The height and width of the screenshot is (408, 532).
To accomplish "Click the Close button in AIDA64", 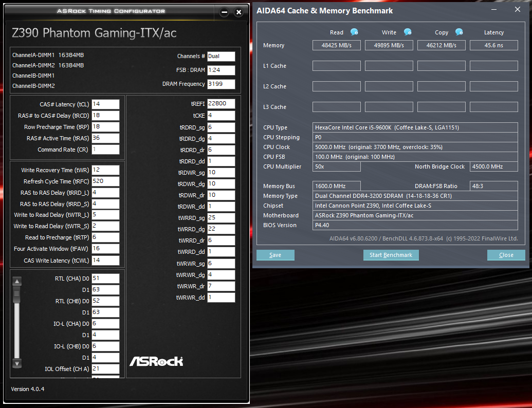I will 506,255.
